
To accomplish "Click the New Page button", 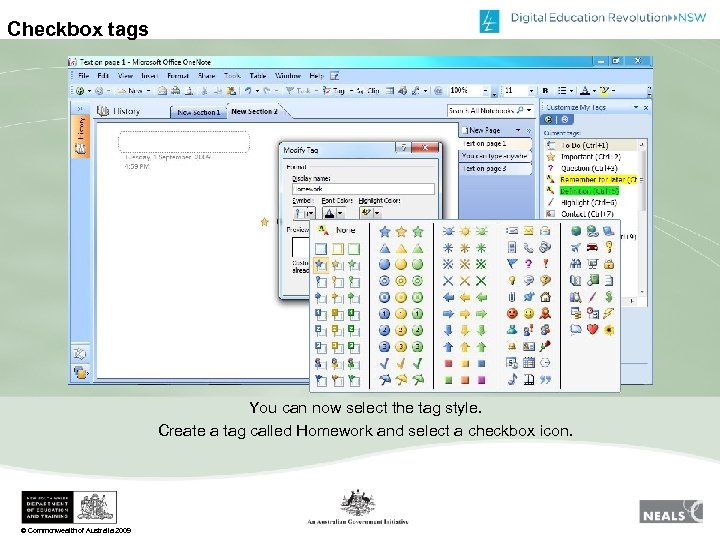I will coord(482,130).
